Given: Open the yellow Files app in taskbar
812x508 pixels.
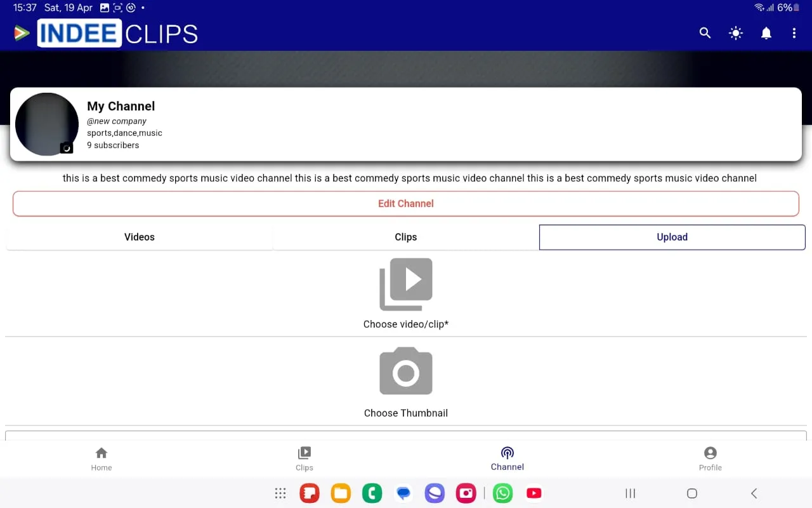Looking at the screenshot, I should (x=341, y=493).
